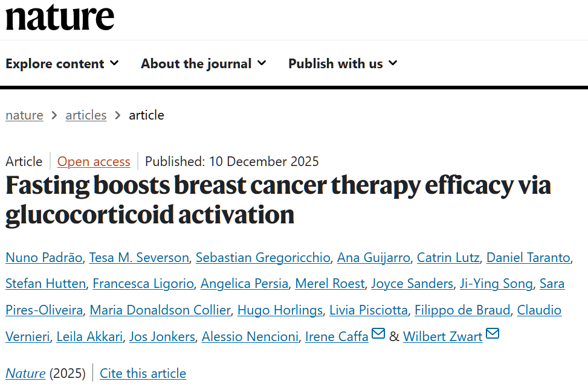Select author Alessio Nencioni

pos(250,337)
